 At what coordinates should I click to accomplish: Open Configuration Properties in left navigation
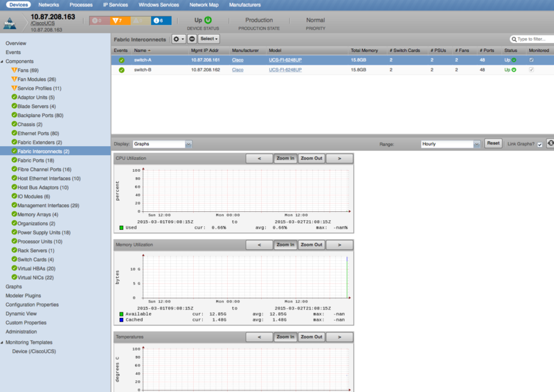pos(32,305)
